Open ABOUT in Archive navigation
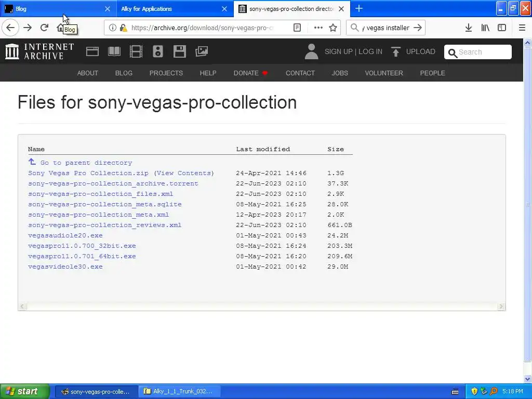The height and width of the screenshot is (399, 532). point(87,73)
